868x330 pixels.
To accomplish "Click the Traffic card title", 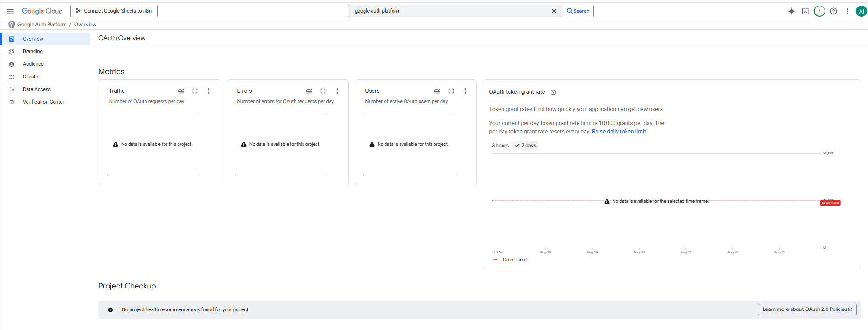I will point(117,91).
